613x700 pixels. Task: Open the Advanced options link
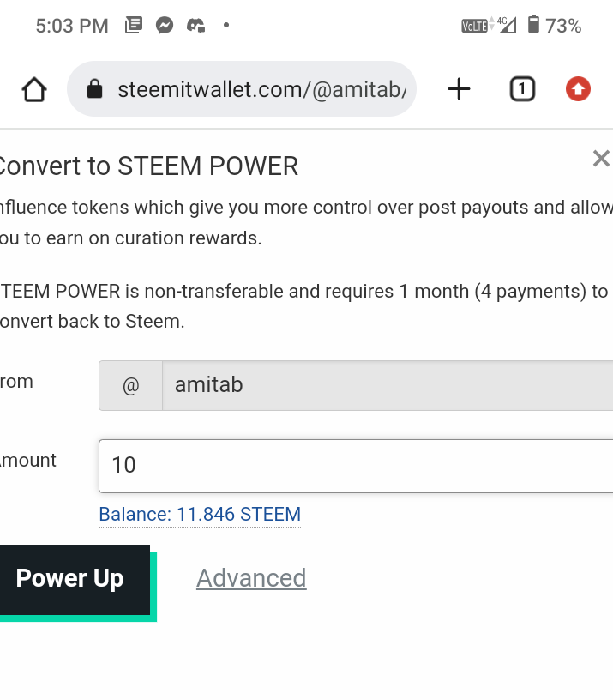pos(251,578)
